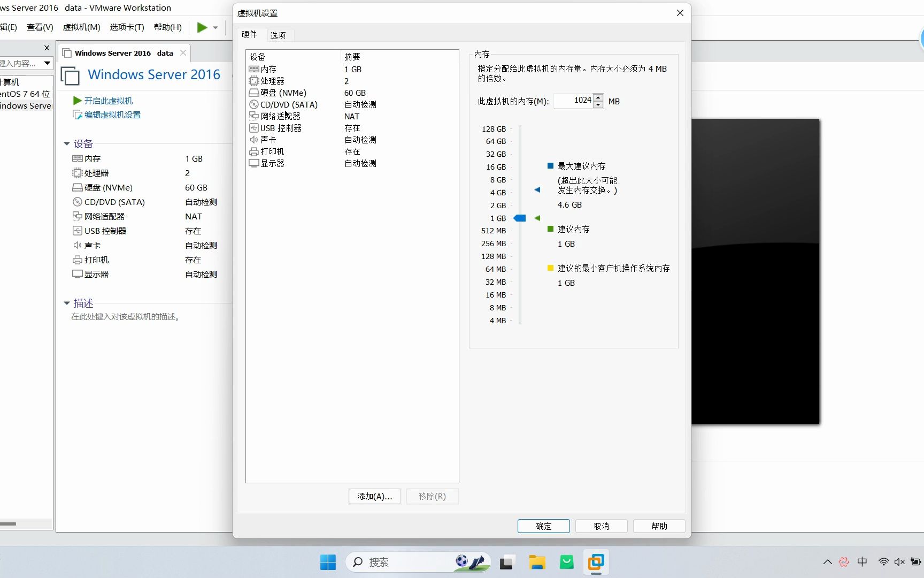Viewport: 924px width, 578px height.
Task: Click the 声卡 icon in main window devices
Action: coord(78,245)
